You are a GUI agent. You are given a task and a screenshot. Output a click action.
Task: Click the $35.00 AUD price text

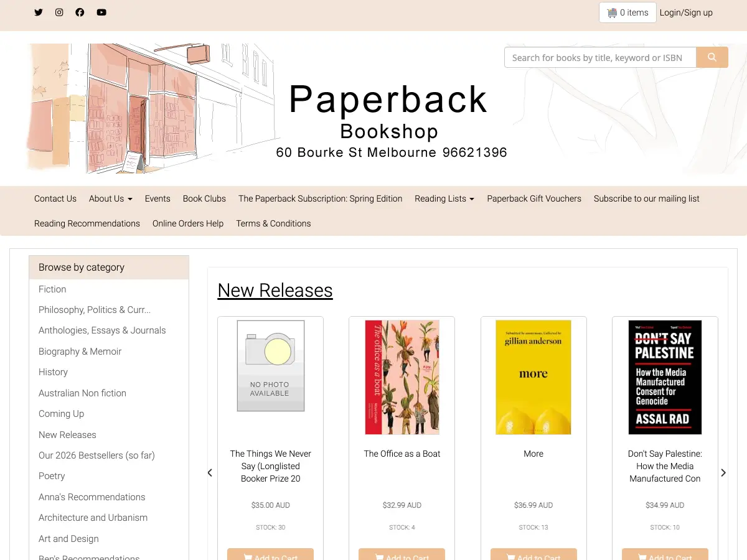pyautogui.click(x=270, y=505)
